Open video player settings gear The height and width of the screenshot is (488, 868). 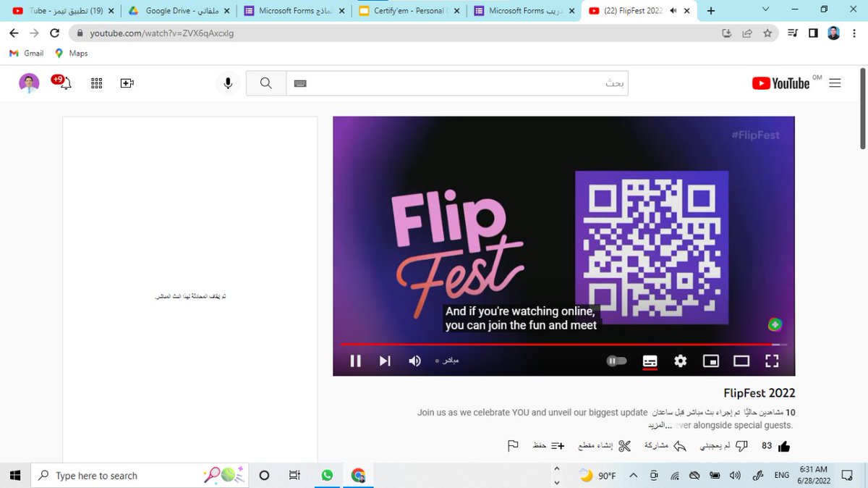[x=680, y=361]
